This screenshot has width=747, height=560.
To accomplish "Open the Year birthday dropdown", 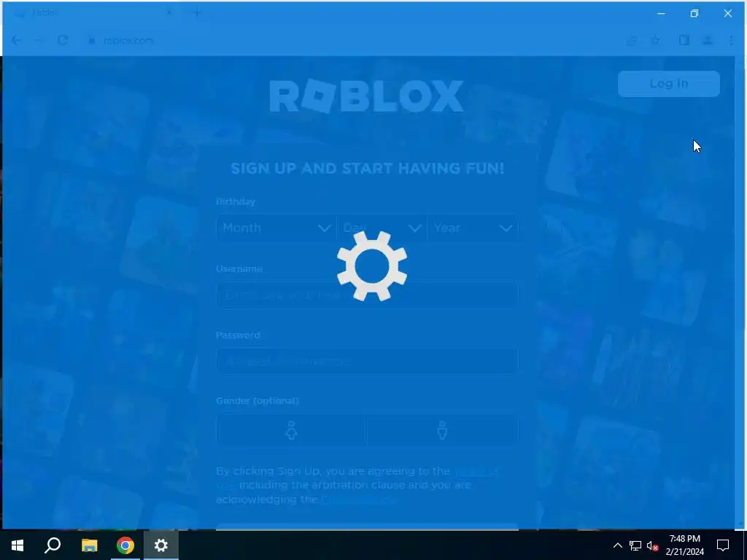I will pos(473,228).
